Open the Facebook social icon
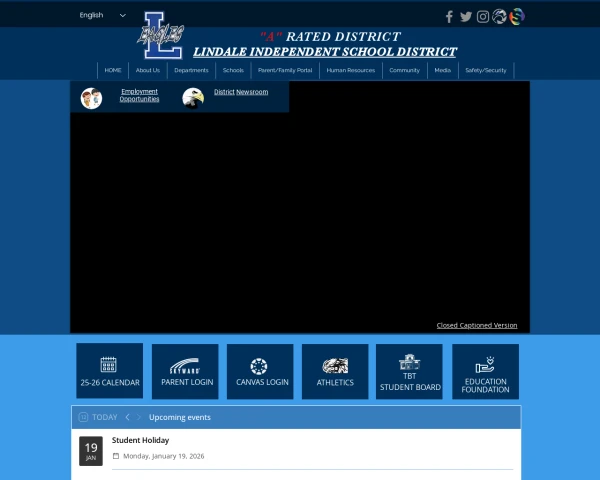 449,17
